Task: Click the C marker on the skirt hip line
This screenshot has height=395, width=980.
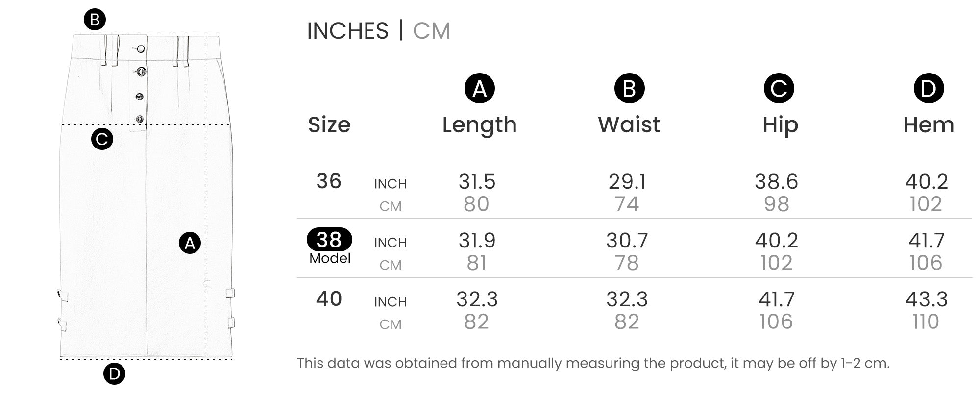Action: click(x=102, y=139)
